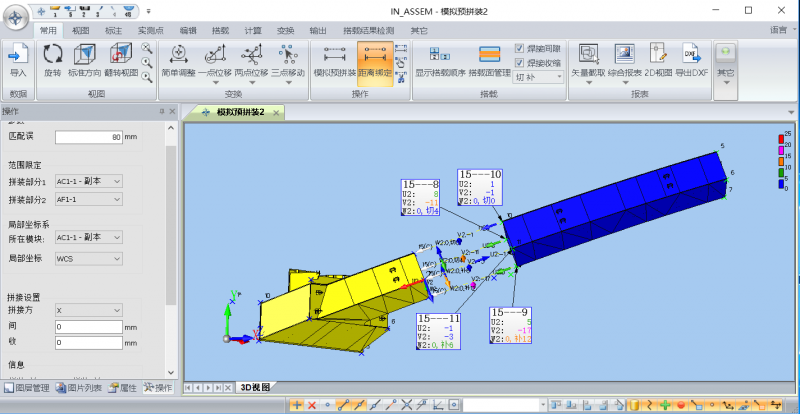
Task: Toggle the 焊缝间隙 checkbox
Action: click(x=519, y=49)
